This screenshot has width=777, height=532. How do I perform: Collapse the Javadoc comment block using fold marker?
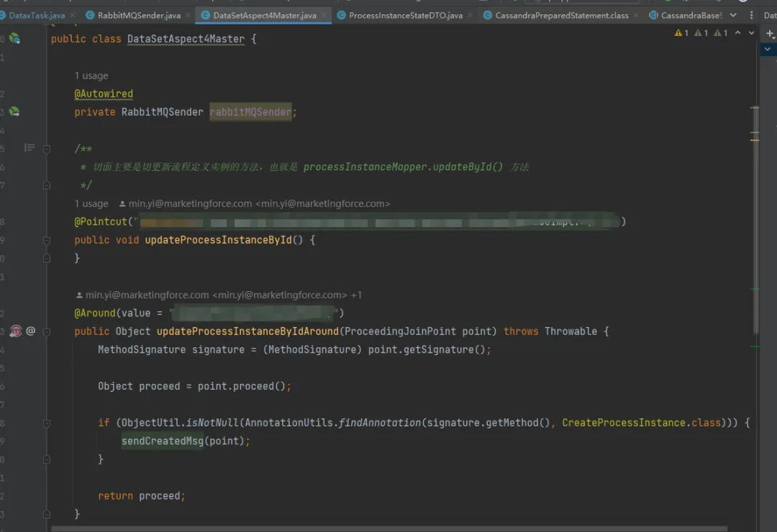click(47, 149)
